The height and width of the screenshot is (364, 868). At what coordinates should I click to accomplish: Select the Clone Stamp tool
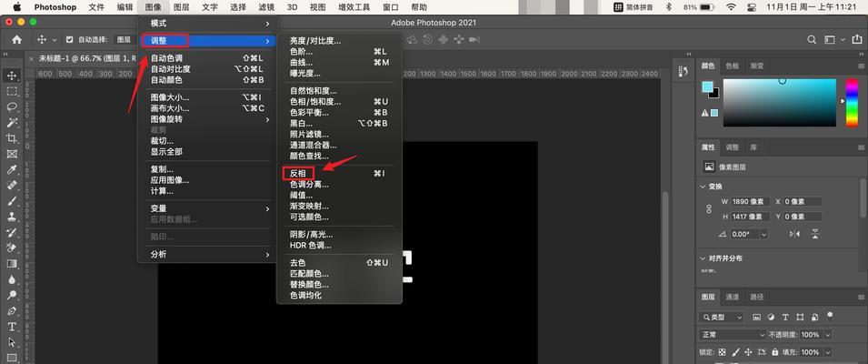coord(12,217)
